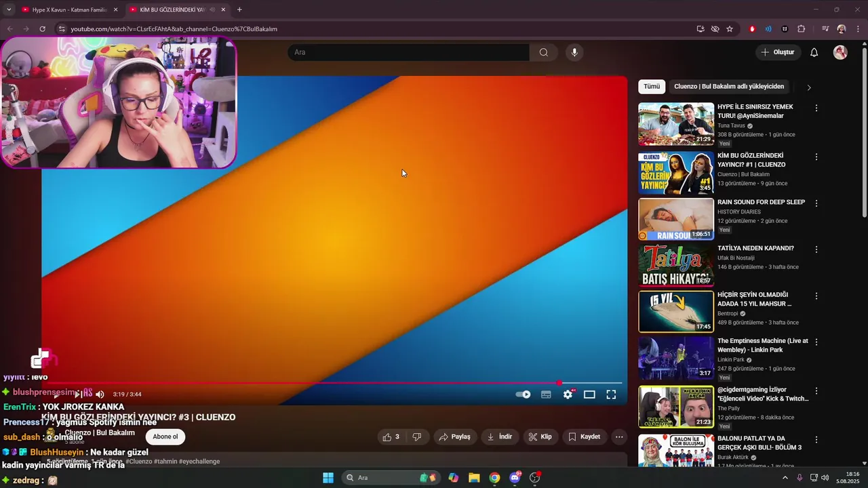Toggle subtitles in the video player
Screen dimensions: 868x488
click(546, 394)
